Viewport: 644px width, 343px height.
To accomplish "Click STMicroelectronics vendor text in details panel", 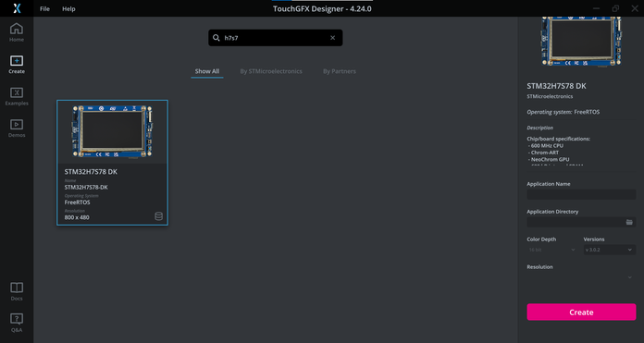I will (550, 96).
